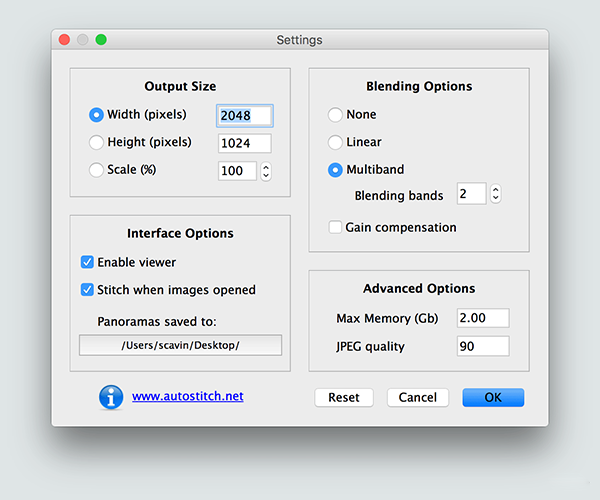Click the /Users/scavin/Desktop/ save path button
The image size is (600, 500).
tap(181, 345)
